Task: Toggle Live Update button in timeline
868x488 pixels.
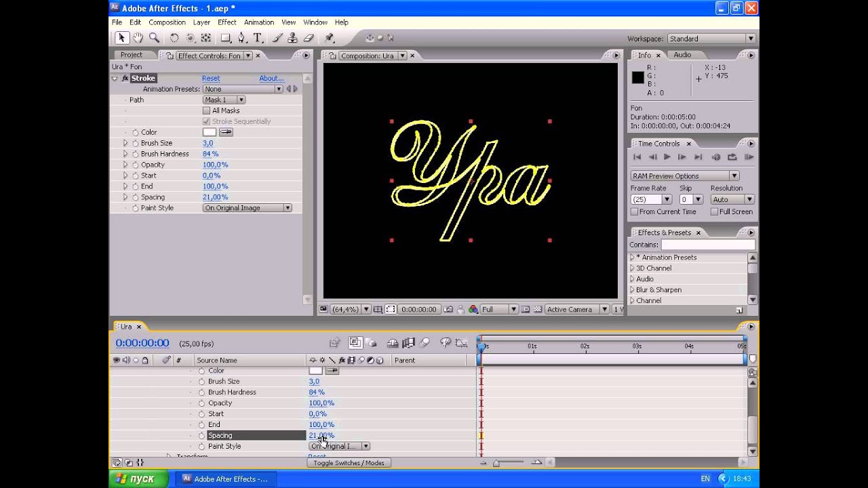Action: [355, 343]
